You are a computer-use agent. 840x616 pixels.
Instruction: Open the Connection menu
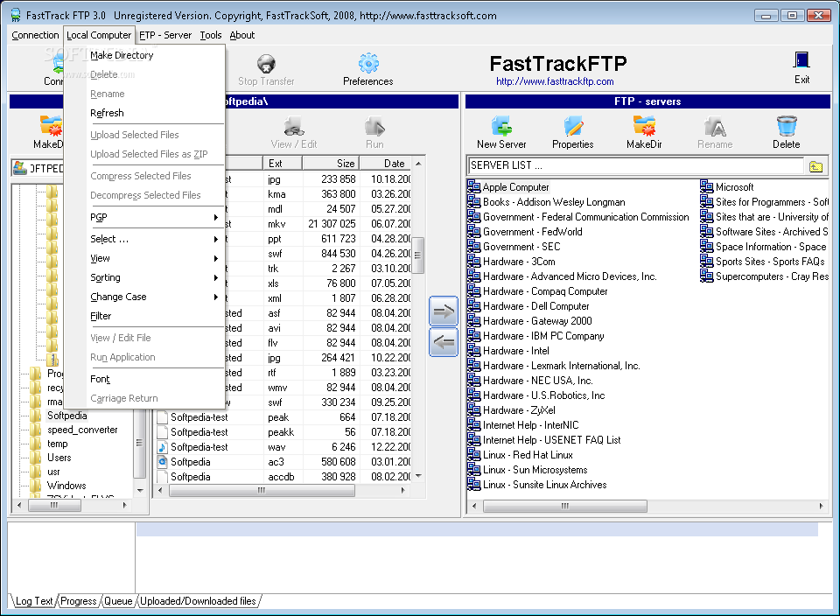35,35
